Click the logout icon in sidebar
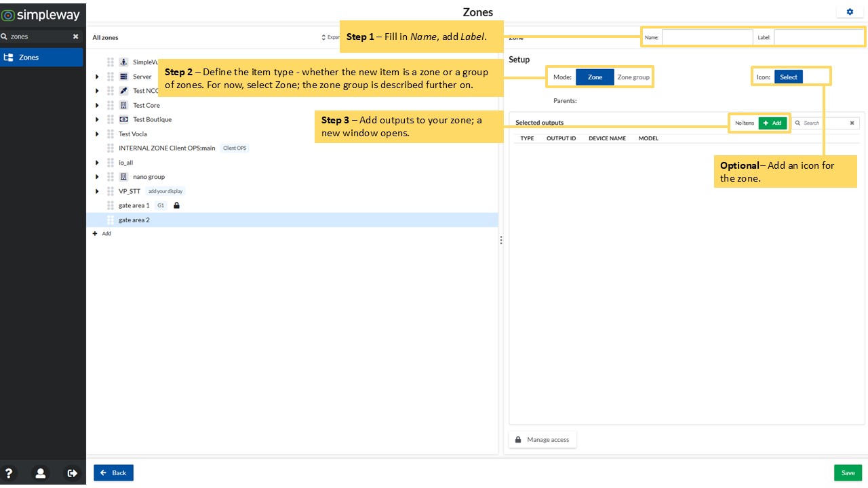The width and height of the screenshot is (868, 488). coord(72,473)
